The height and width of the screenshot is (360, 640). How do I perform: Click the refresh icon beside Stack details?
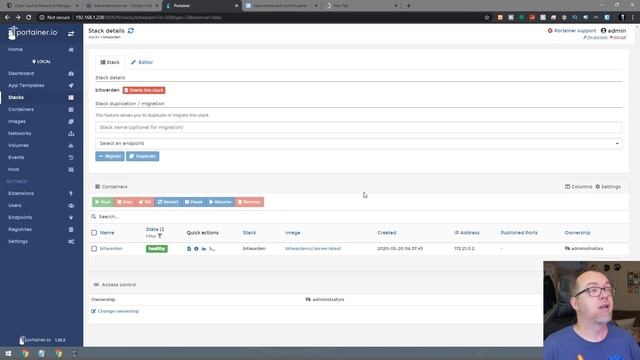point(131,31)
